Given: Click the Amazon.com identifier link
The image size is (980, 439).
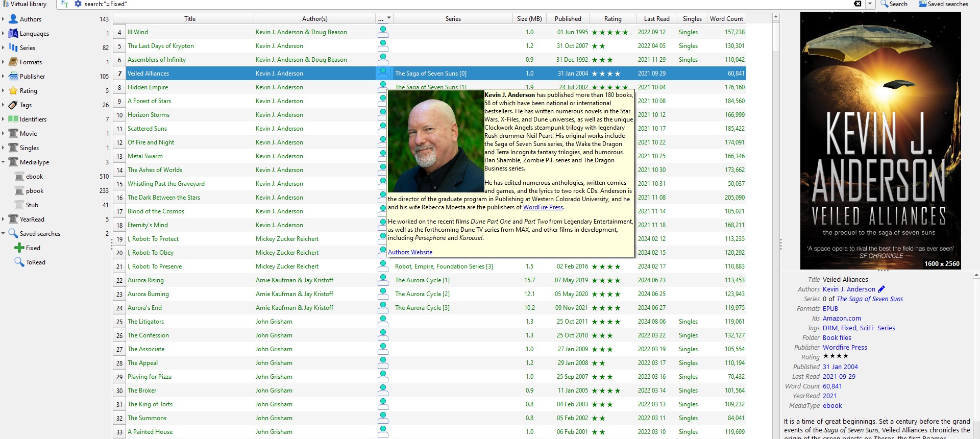Looking at the screenshot, I should (x=842, y=319).
